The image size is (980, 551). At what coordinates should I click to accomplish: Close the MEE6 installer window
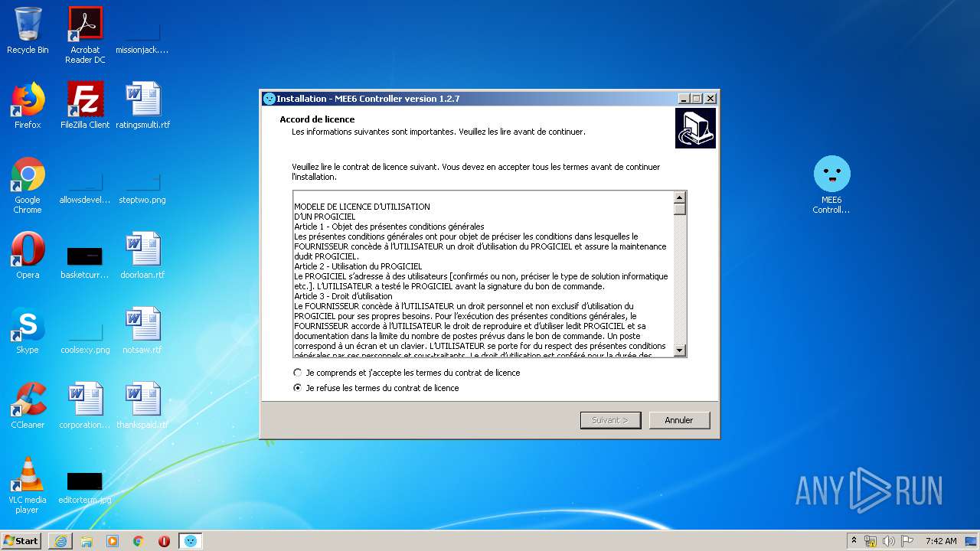pos(710,99)
